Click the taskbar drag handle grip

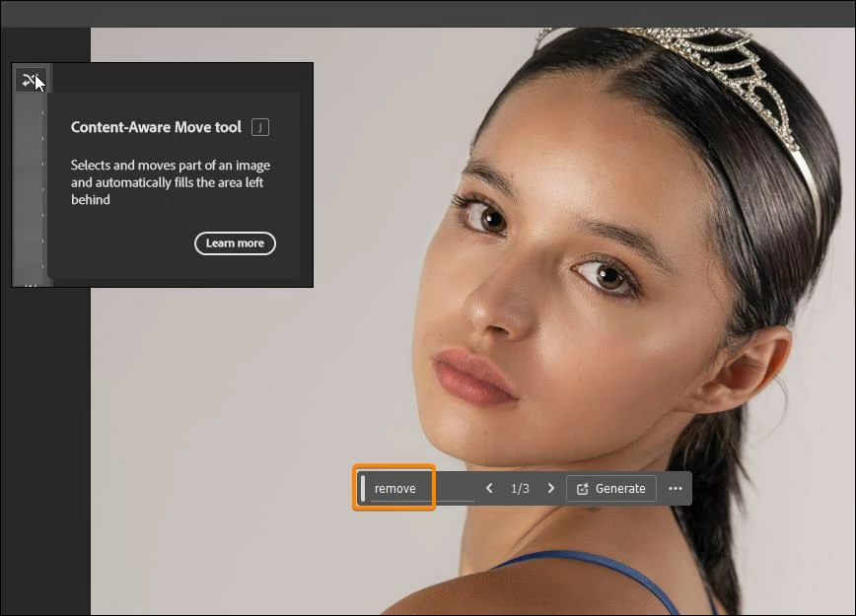point(363,488)
